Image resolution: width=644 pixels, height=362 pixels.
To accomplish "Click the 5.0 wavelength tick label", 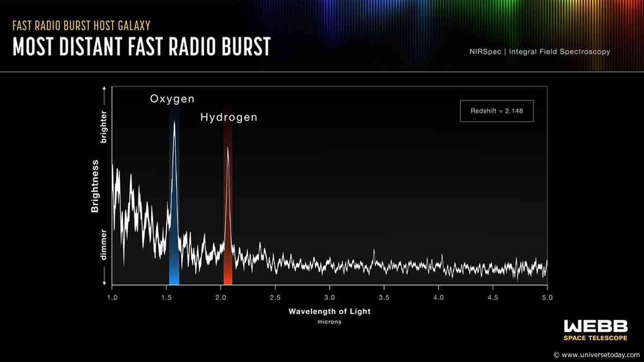I will (x=547, y=297).
